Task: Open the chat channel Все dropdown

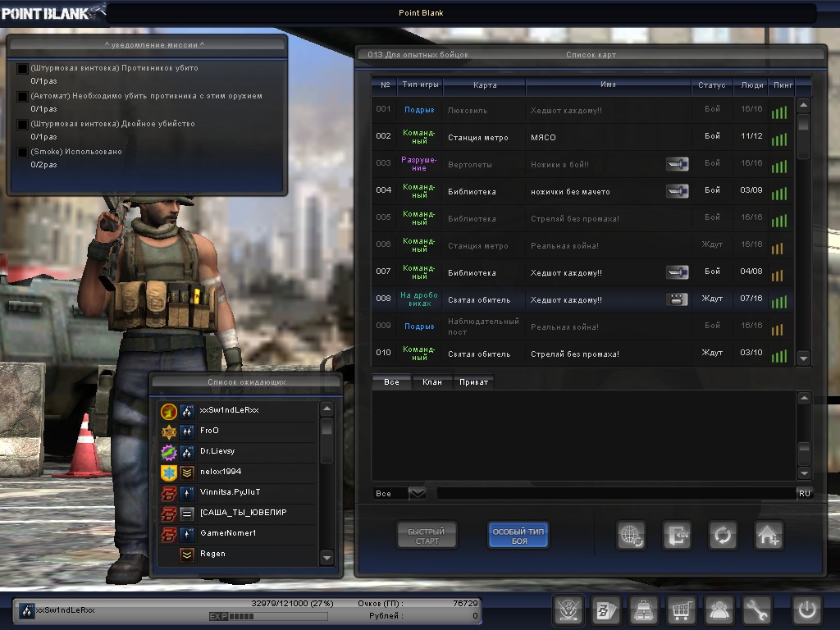Action: (x=417, y=493)
